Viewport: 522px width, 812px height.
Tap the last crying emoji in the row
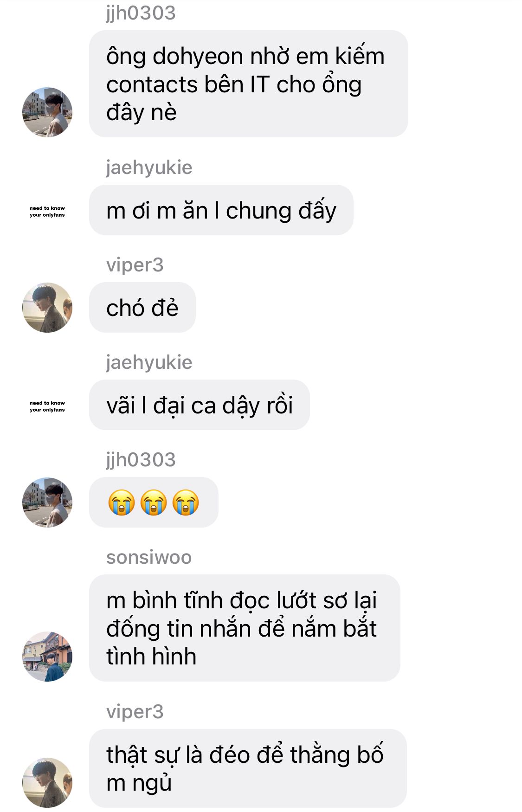tap(186, 503)
